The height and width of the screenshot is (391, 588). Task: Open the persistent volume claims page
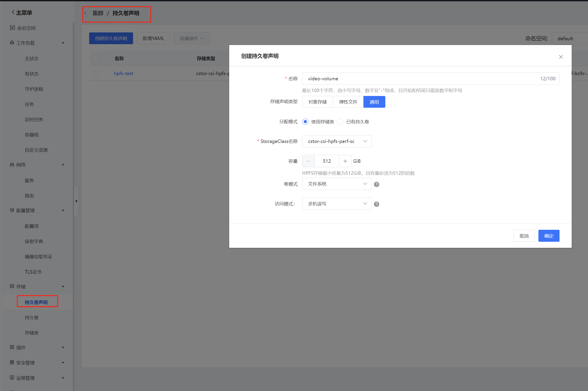click(36, 302)
